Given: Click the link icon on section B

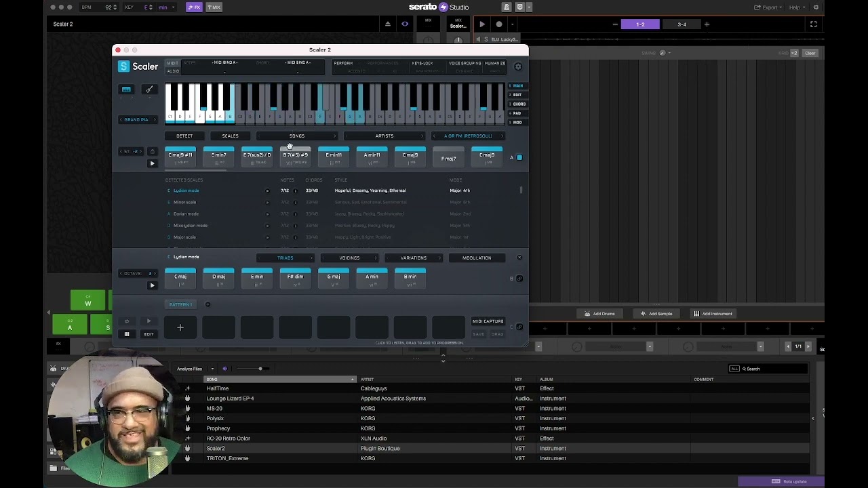Looking at the screenshot, I should tap(519, 279).
